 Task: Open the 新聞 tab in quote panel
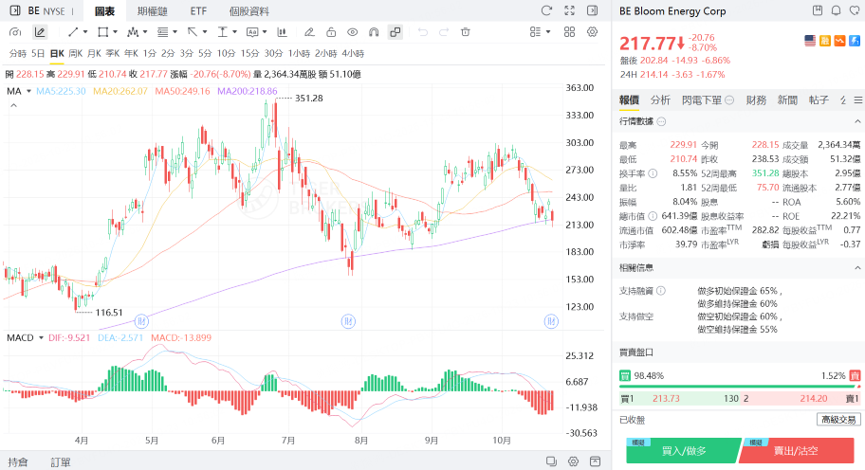coord(788,100)
